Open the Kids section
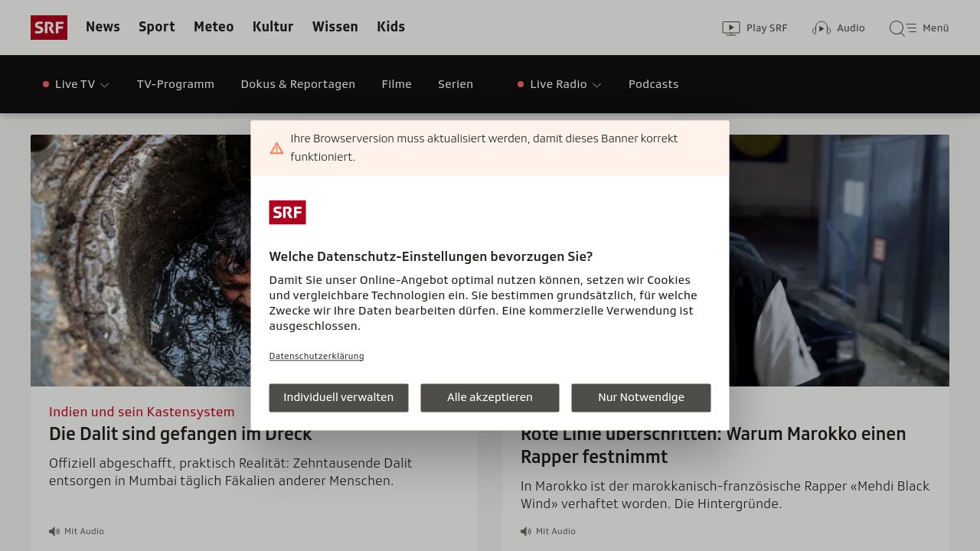The width and height of the screenshot is (980, 551). click(x=390, y=27)
